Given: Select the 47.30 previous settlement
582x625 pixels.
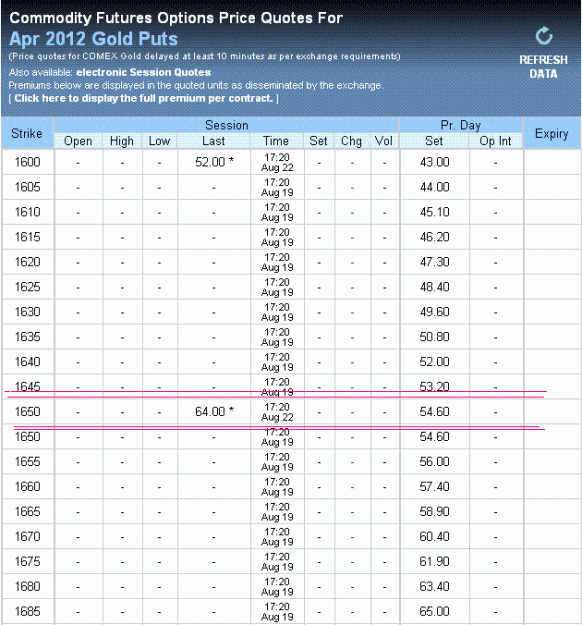Looking at the screenshot, I should 435,262.
